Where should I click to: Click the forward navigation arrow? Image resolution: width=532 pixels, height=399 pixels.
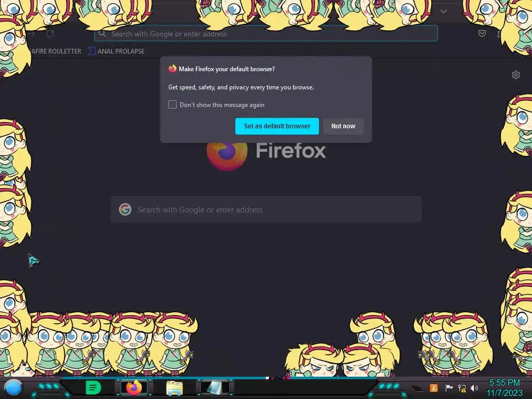[32, 34]
